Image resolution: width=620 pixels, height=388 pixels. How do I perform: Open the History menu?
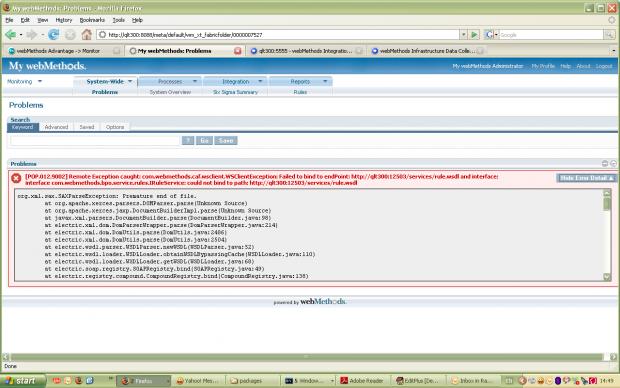[64, 20]
